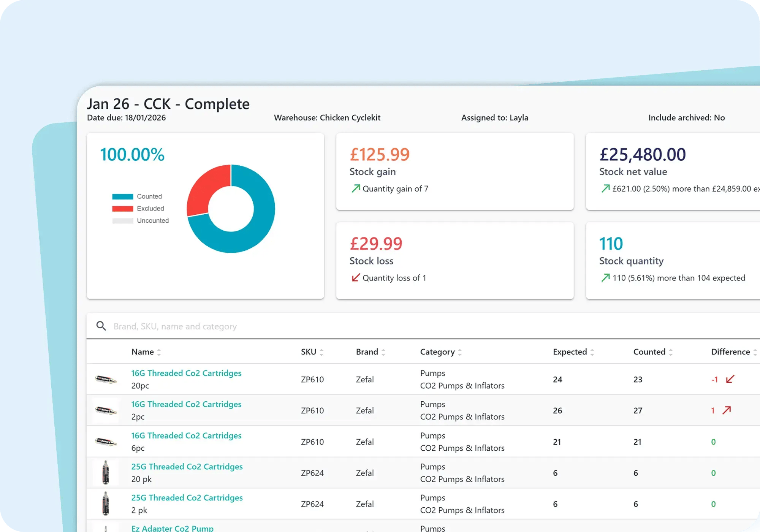This screenshot has width=760, height=532.
Task: Click the red Excluded segment of donut chart
Action: 205,187
